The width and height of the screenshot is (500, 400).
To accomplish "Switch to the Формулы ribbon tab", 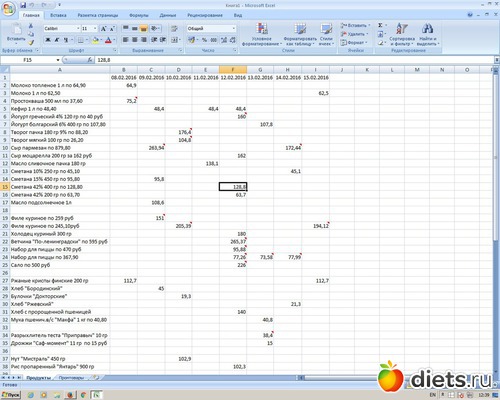I will pos(139,15).
